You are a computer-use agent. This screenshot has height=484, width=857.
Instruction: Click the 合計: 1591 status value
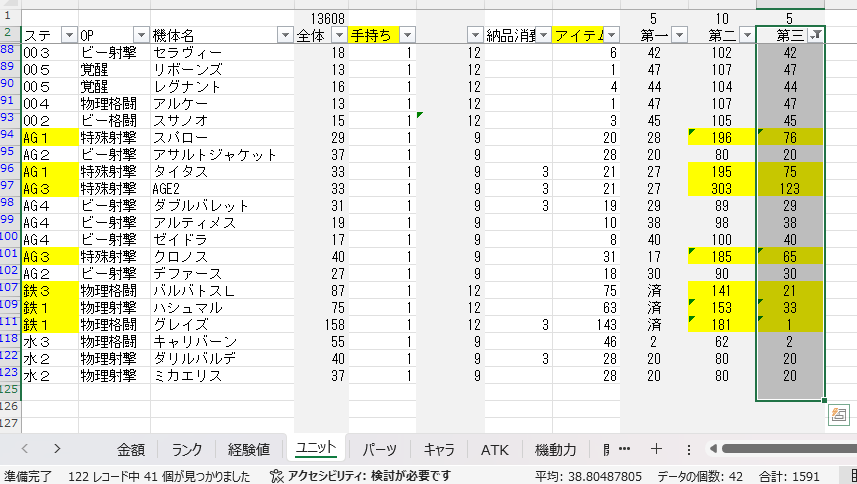(x=789, y=476)
